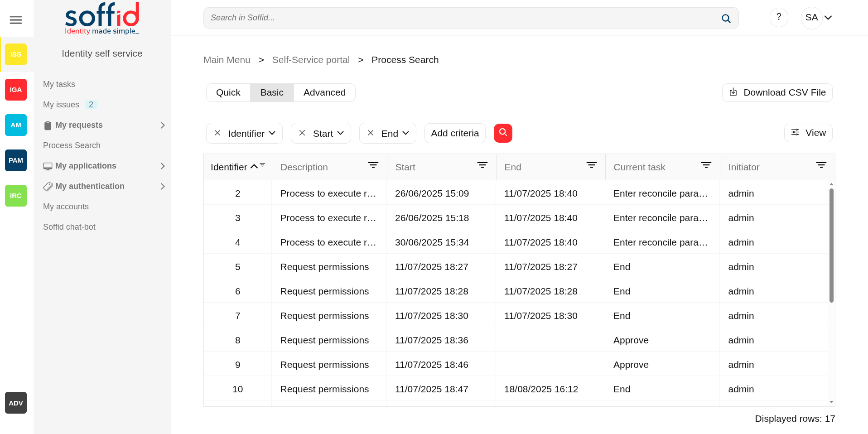Open the hamburger menu icon

(x=16, y=19)
